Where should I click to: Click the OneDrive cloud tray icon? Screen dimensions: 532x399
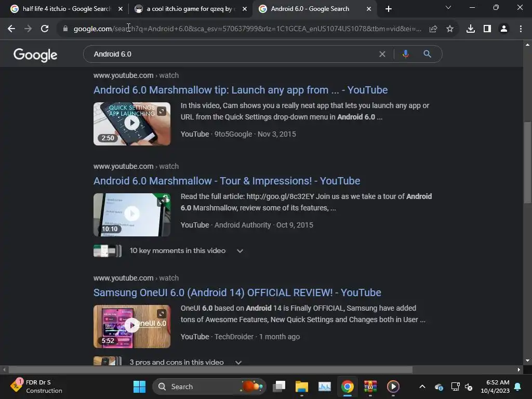point(438,387)
